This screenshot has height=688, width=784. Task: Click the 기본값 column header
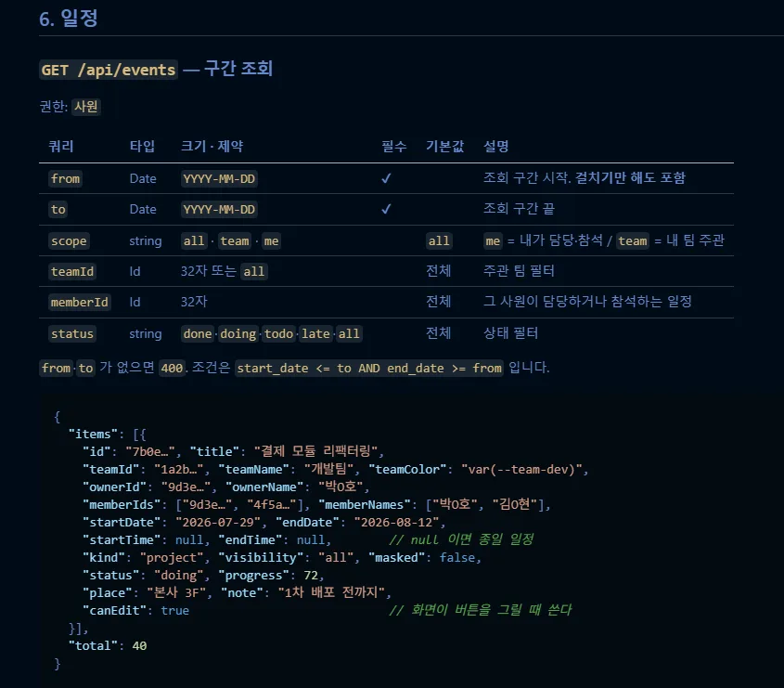click(x=445, y=146)
